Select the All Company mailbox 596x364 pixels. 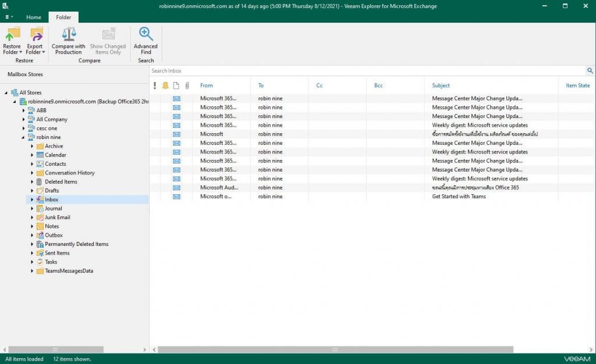52,119
